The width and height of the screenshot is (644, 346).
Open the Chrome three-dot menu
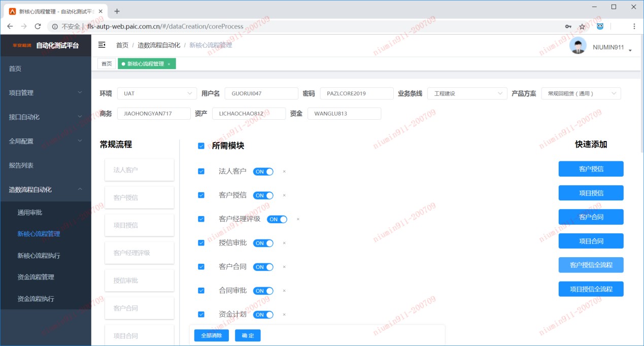point(634,26)
